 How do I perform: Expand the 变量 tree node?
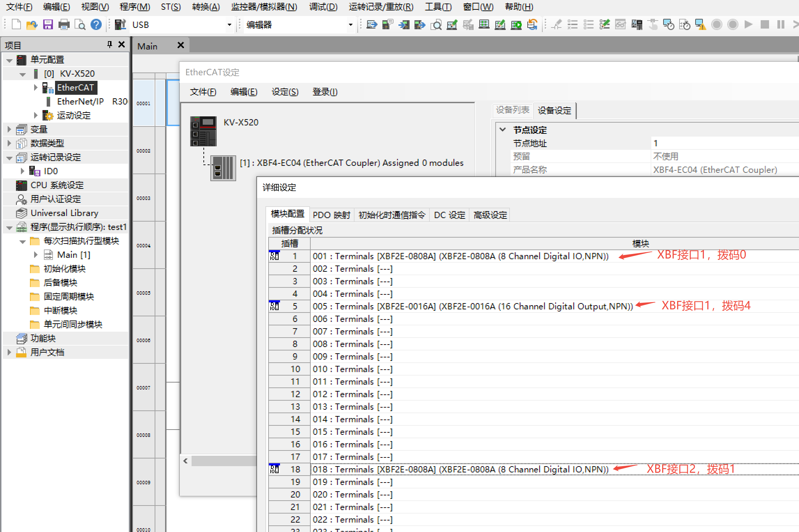9,129
